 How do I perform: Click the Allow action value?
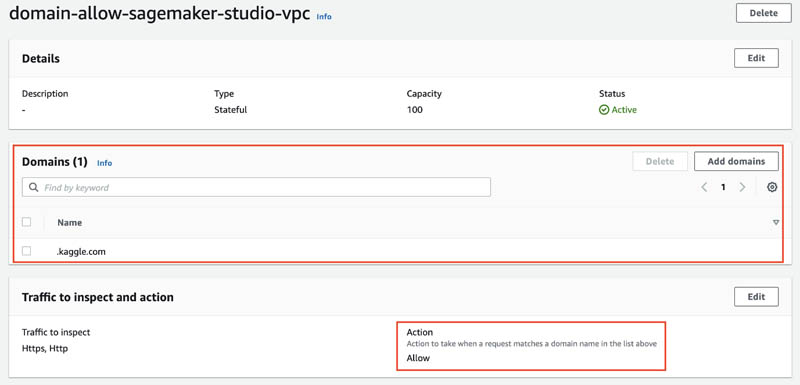point(418,358)
